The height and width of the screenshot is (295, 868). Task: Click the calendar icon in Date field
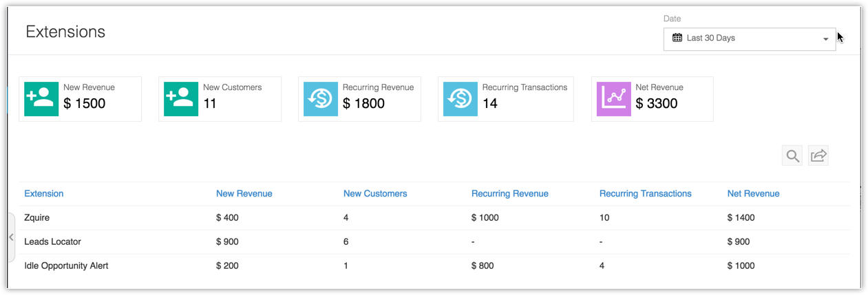pos(677,39)
